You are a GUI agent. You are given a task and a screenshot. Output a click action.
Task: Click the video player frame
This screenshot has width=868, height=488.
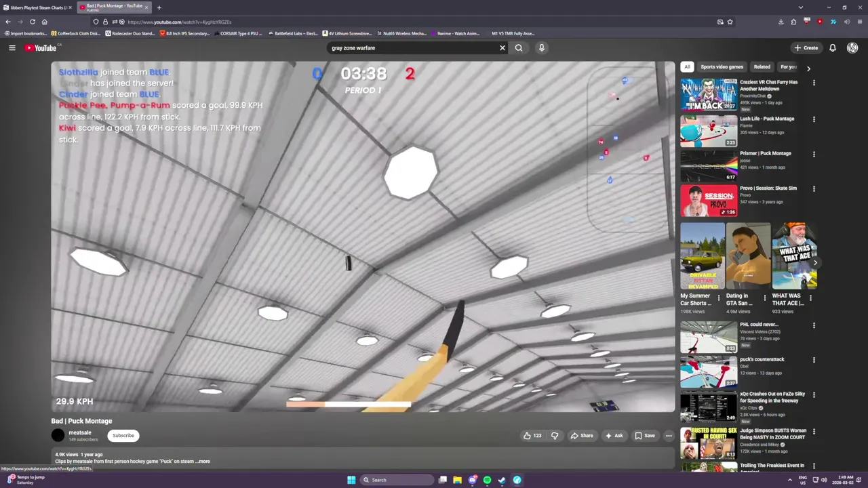click(x=363, y=237)
